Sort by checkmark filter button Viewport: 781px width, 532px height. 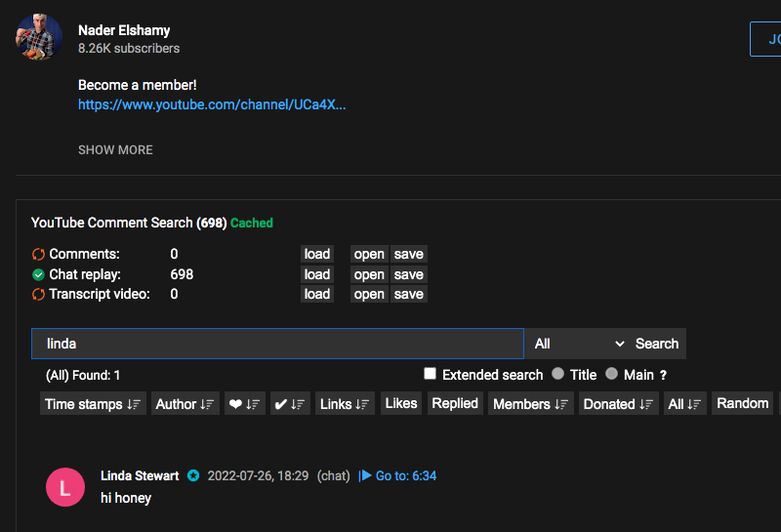290,403
